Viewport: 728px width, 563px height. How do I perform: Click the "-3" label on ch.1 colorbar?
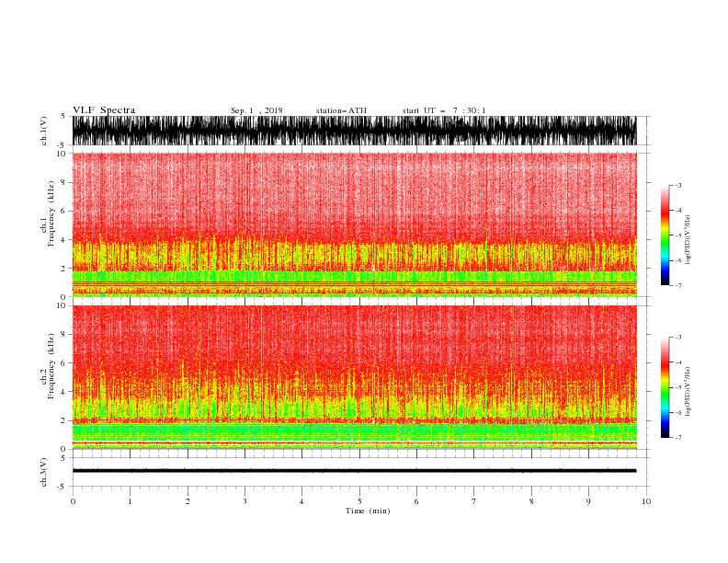coord(678,185)
